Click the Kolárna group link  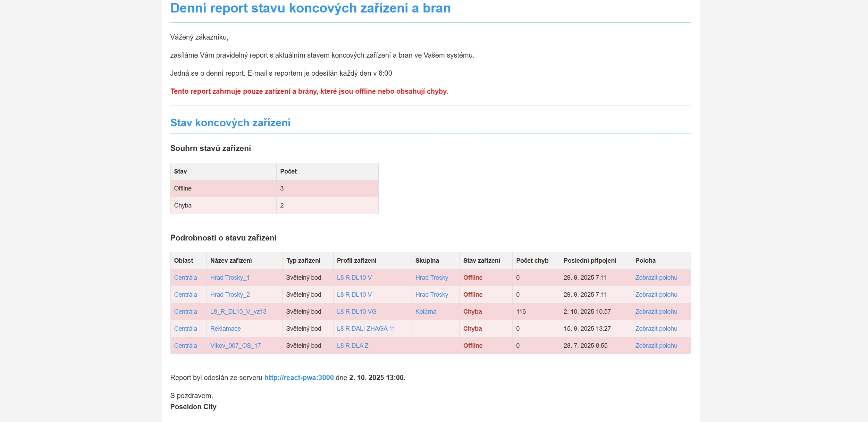tap(425, 312)
